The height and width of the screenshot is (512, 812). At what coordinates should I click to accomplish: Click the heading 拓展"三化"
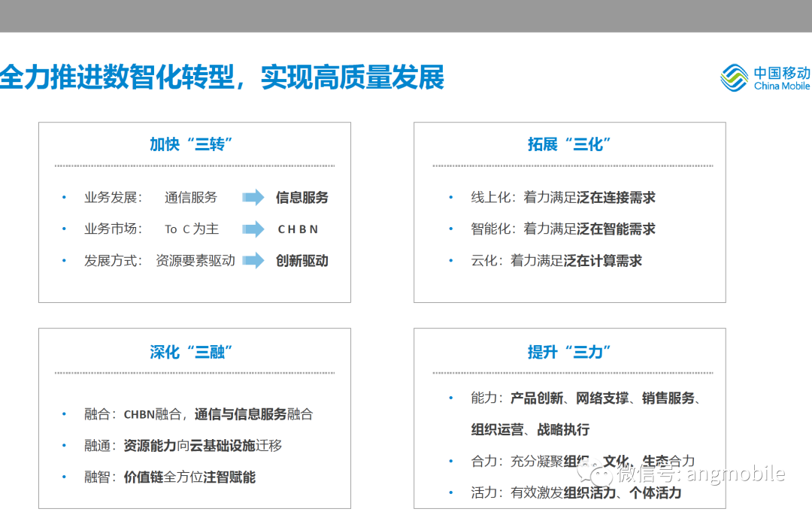click(568, 144)
